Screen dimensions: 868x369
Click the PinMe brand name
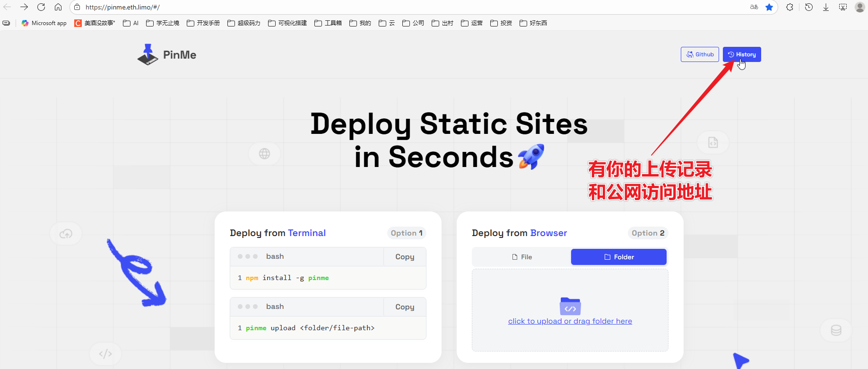(x=180, y=55)
